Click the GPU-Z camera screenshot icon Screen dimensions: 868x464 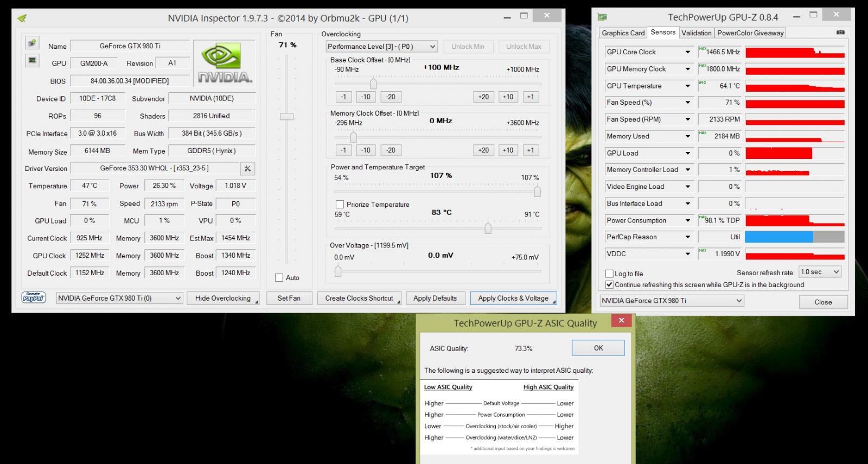point(840,33)
